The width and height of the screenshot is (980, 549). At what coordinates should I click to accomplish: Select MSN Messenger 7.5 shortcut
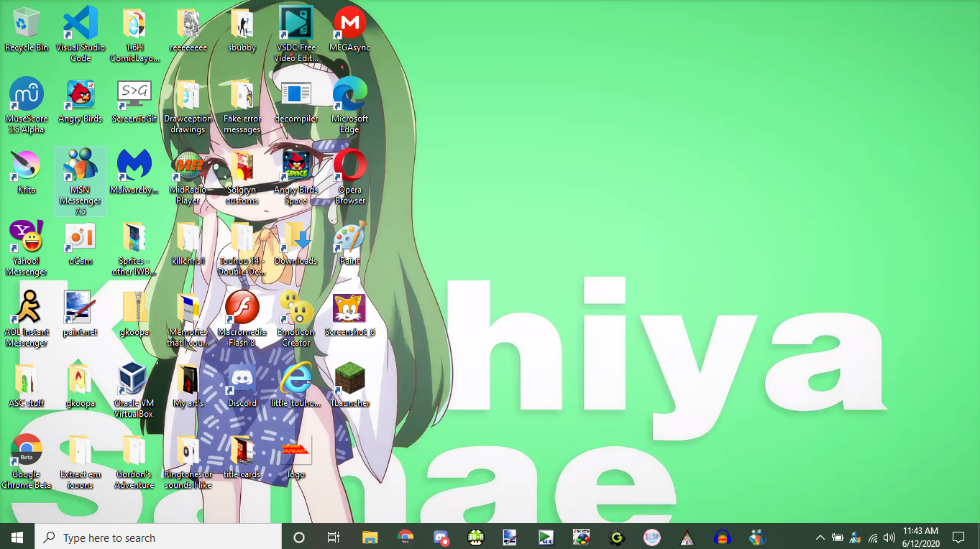(x=81, y=182)
